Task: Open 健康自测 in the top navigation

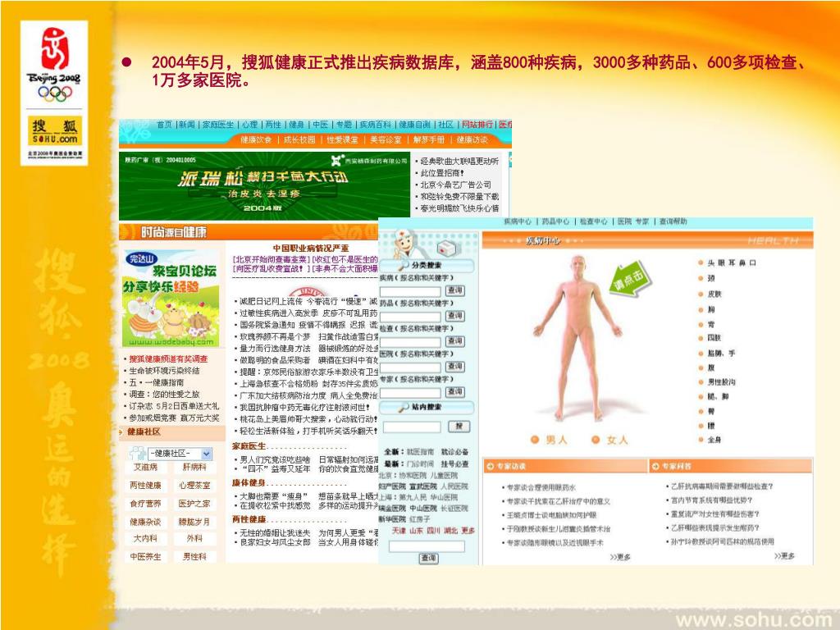Action: click(414, 125)
